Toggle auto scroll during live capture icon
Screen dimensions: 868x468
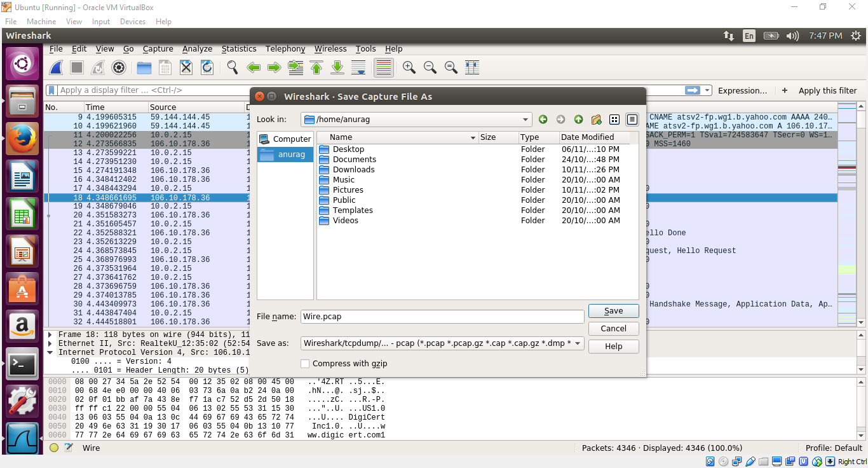pyautogui.click(x=358, y=67)
